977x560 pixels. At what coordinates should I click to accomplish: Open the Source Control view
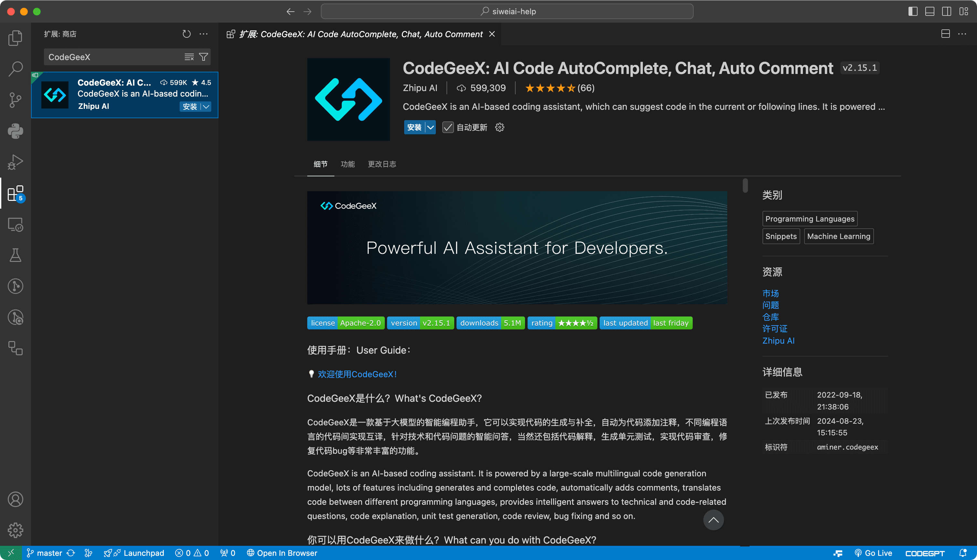click(16, 99)
